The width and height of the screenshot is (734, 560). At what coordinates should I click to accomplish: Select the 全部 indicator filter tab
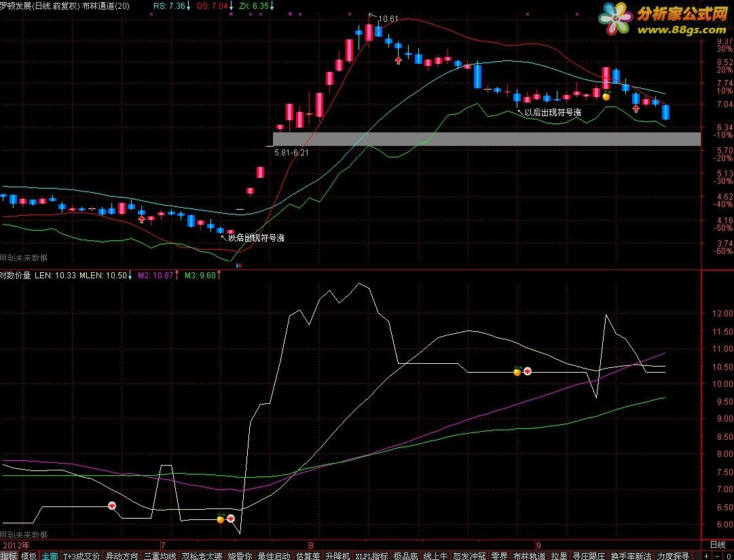[50, 556]
